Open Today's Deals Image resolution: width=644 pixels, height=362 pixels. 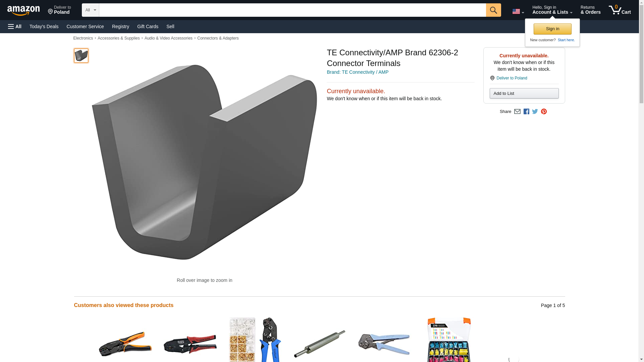44,26
